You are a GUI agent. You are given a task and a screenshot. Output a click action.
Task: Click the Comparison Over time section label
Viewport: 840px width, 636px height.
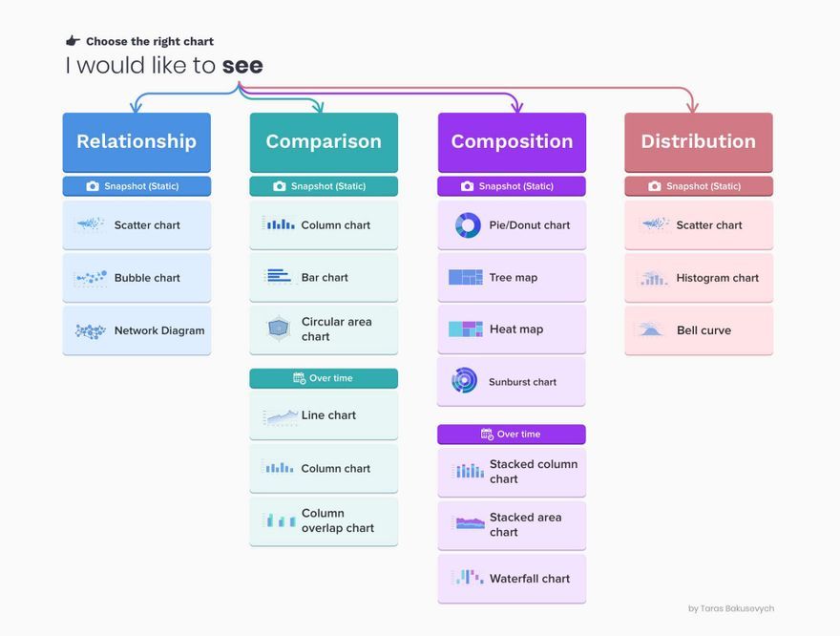click(324, 378)
